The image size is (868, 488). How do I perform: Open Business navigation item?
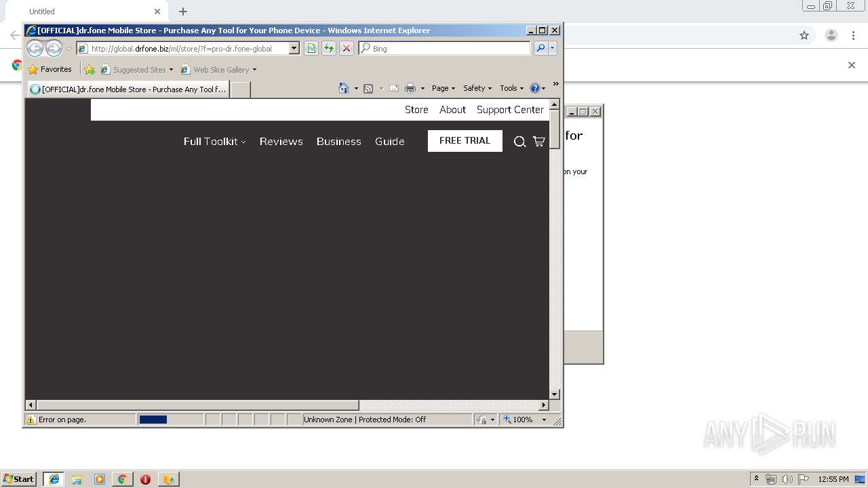tap(338, 141)
